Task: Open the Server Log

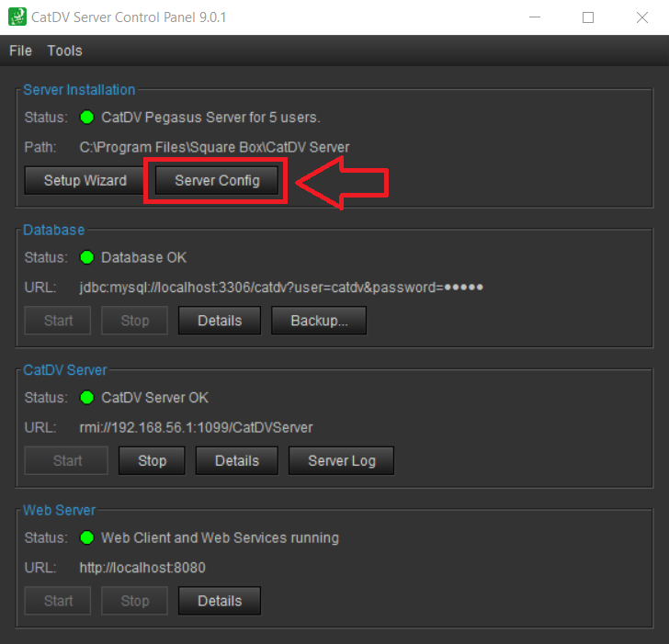Action: (x=341, y=460)
